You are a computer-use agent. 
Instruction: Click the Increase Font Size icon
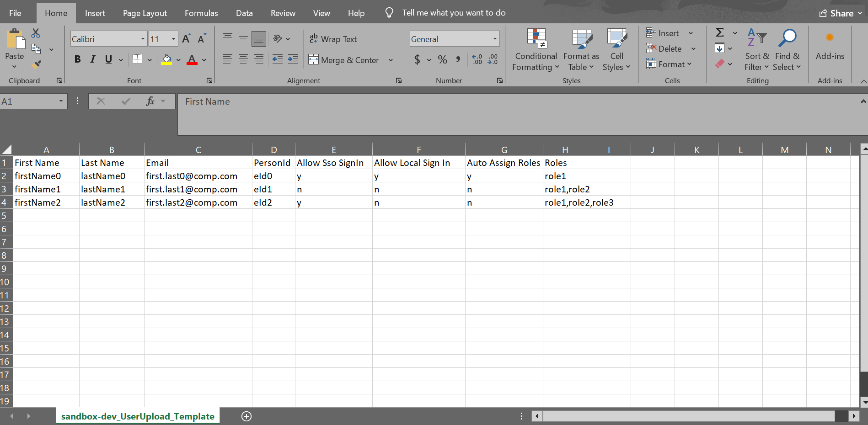[186, 39]
